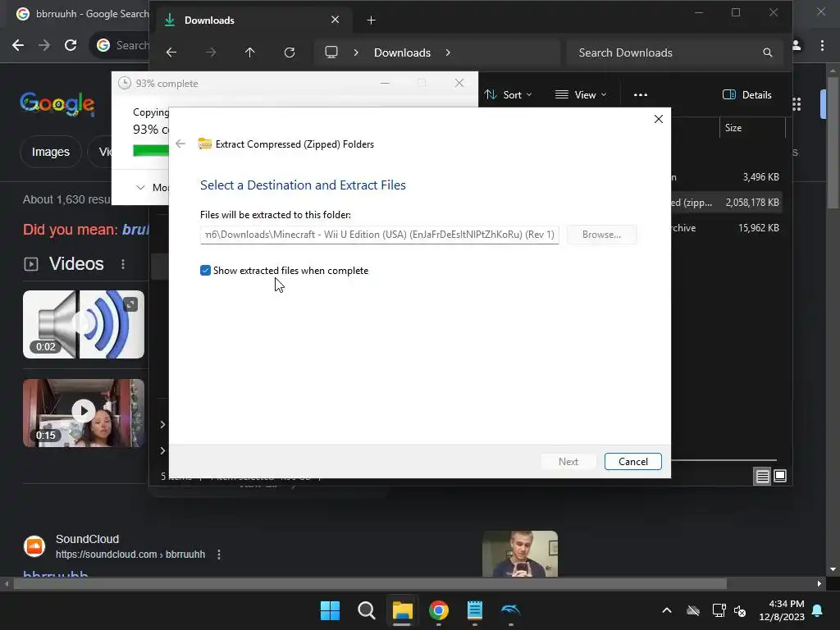Click Chrome vertical scrollbar down arrow

(833, 570)
